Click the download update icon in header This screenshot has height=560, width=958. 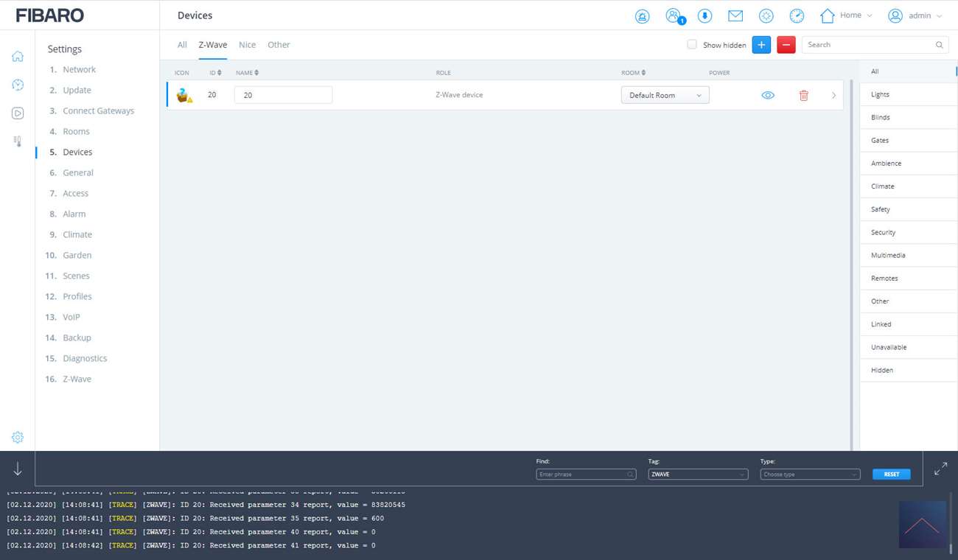[704, 16]
